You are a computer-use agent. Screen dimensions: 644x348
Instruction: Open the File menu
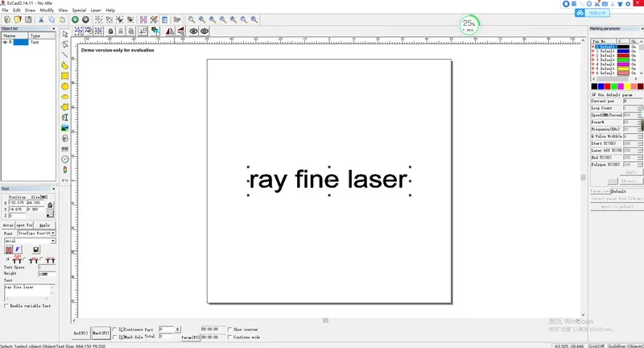point(5,10)
